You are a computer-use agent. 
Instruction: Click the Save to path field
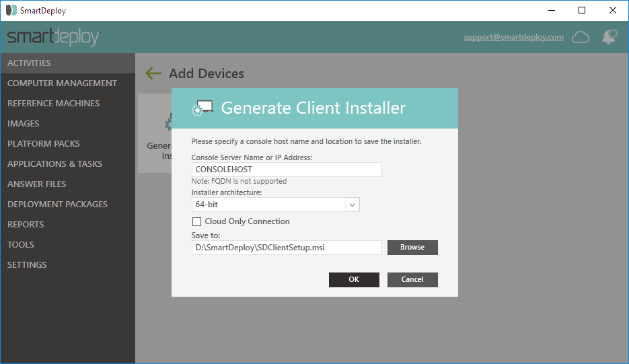pyautogui.click(x=287, y=248)
